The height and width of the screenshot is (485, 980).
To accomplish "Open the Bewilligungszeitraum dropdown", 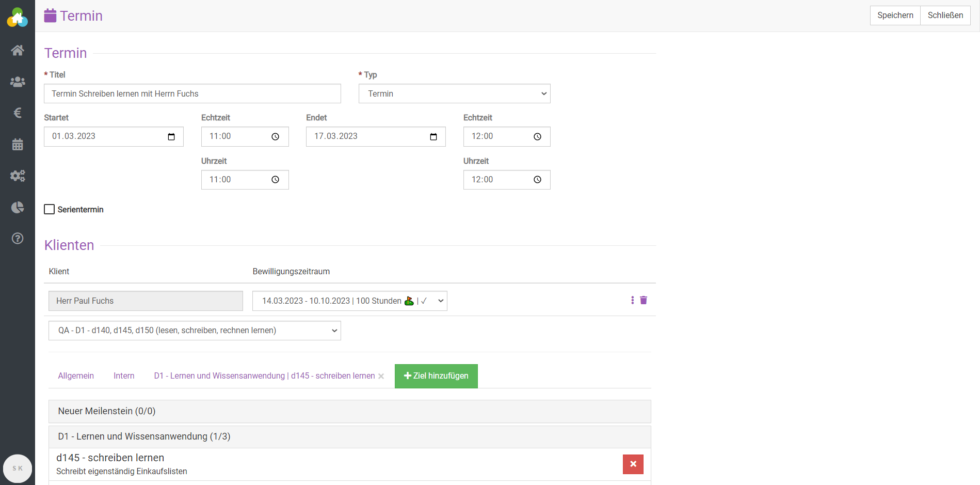I will [349, 301].
